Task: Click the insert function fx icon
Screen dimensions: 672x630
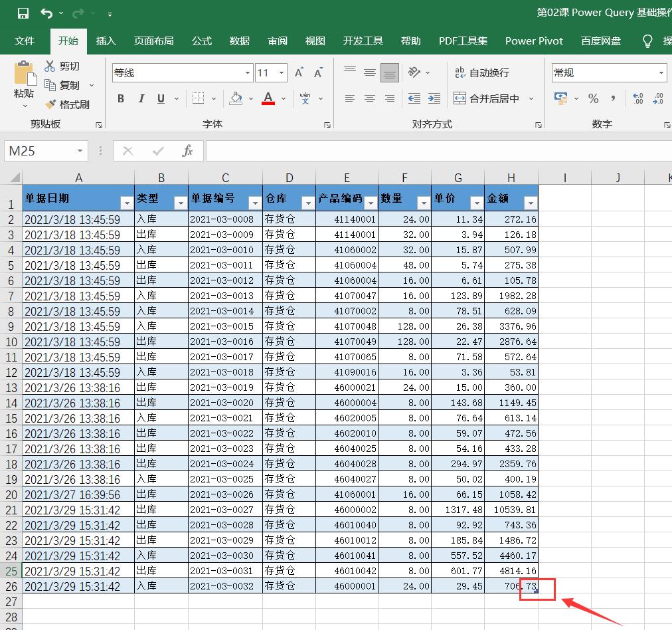Action: point(187,151)
